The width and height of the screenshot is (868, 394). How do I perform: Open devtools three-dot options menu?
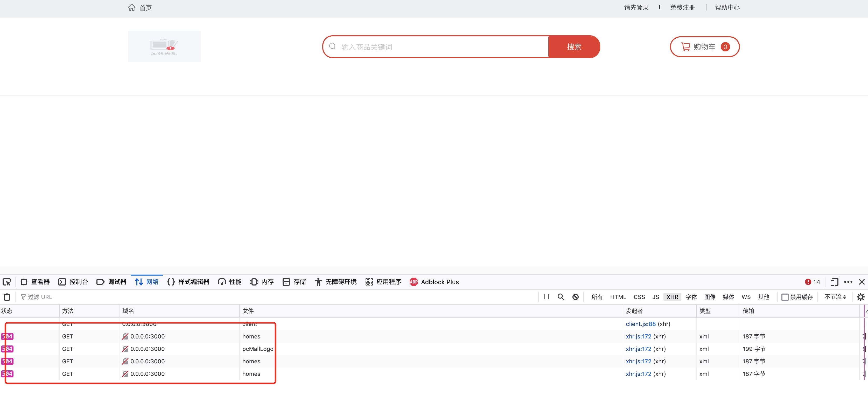tap(848, 282)
